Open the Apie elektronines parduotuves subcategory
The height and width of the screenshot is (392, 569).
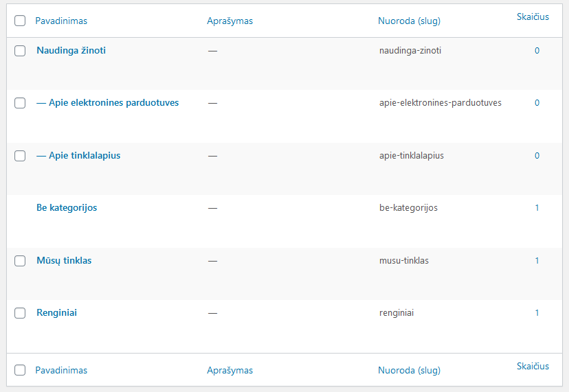point(107,102)
